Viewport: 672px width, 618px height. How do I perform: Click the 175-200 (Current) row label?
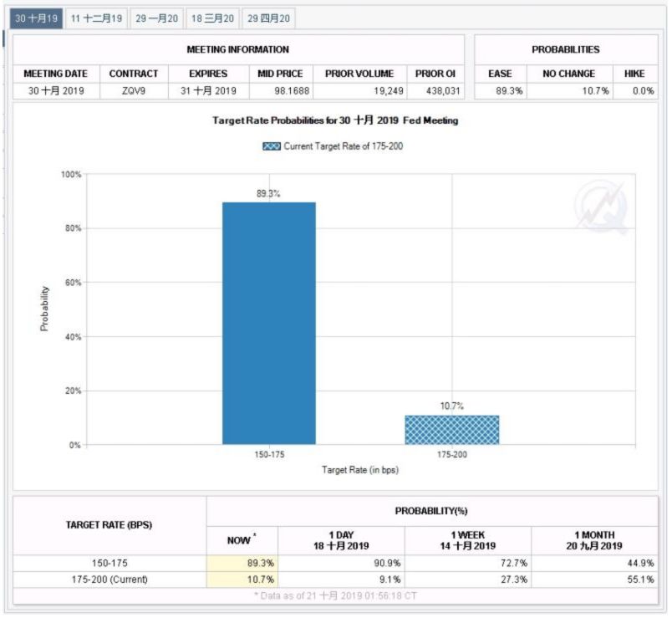pos(109,580)
